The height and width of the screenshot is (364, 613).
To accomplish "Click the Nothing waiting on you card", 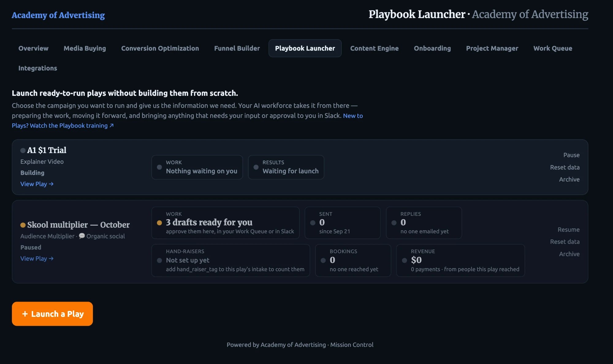I will tap(197, 167).
